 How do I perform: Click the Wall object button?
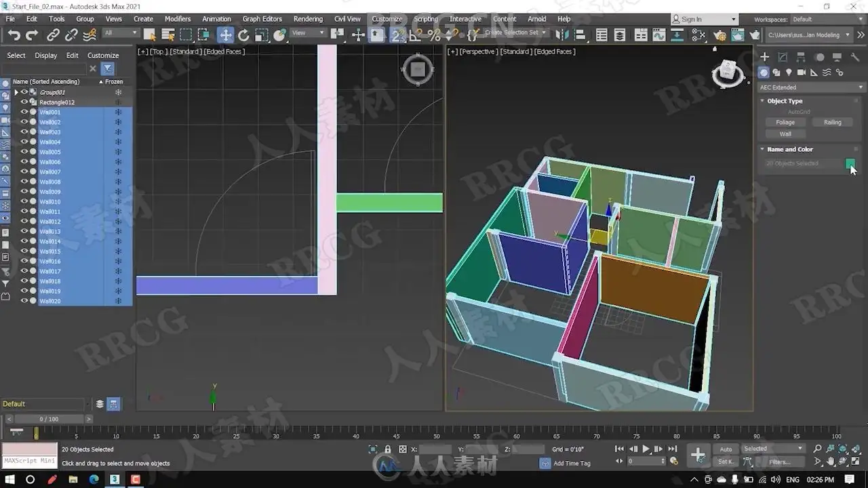(785, 134)
